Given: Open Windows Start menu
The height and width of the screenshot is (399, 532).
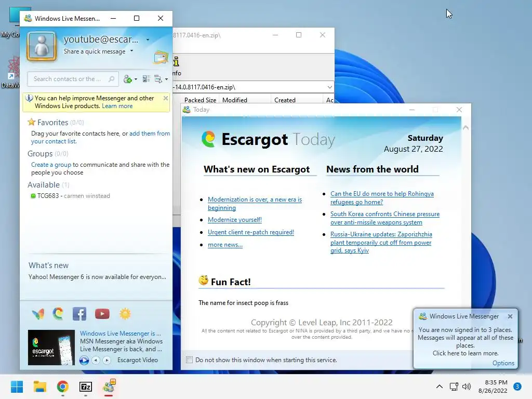Looking at the screenshot, I should tap(17, 387).
